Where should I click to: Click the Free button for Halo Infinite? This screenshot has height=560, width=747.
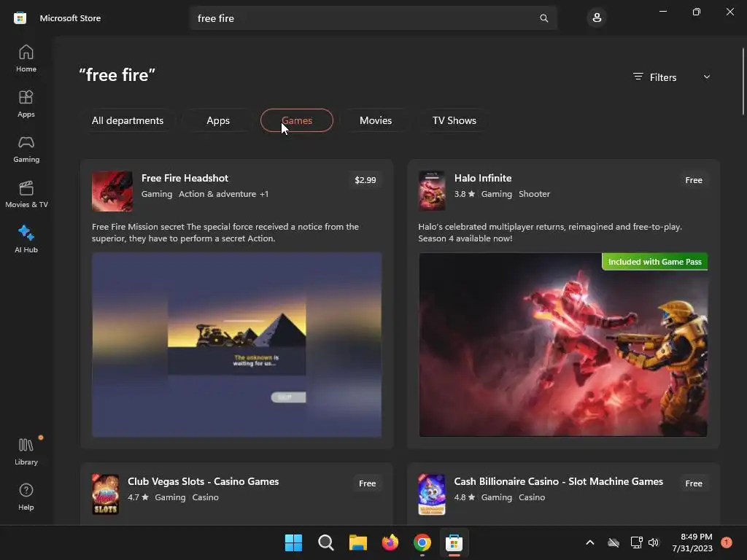click(x=694, y=180)
